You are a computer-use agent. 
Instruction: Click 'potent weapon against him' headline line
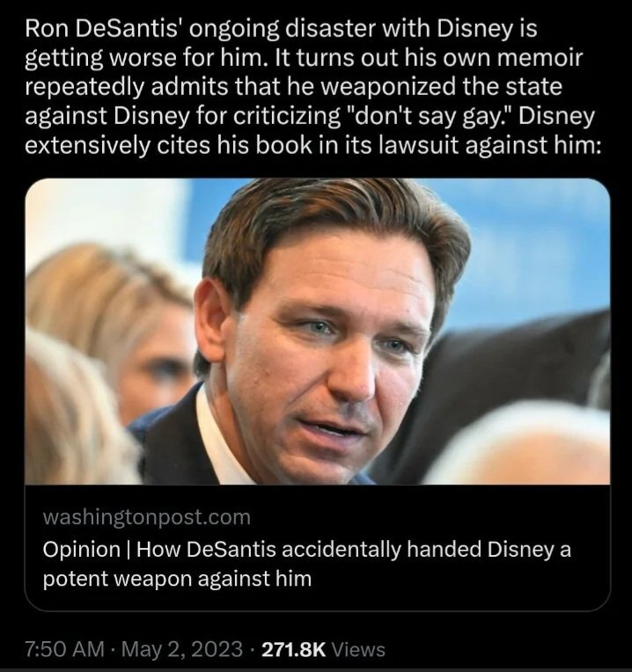pos(177,579)
